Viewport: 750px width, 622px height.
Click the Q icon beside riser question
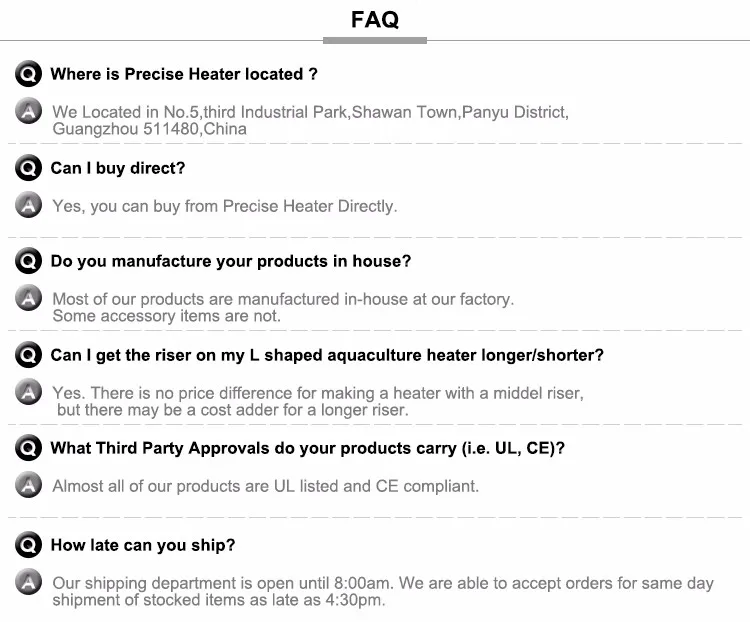click(28, 355)
